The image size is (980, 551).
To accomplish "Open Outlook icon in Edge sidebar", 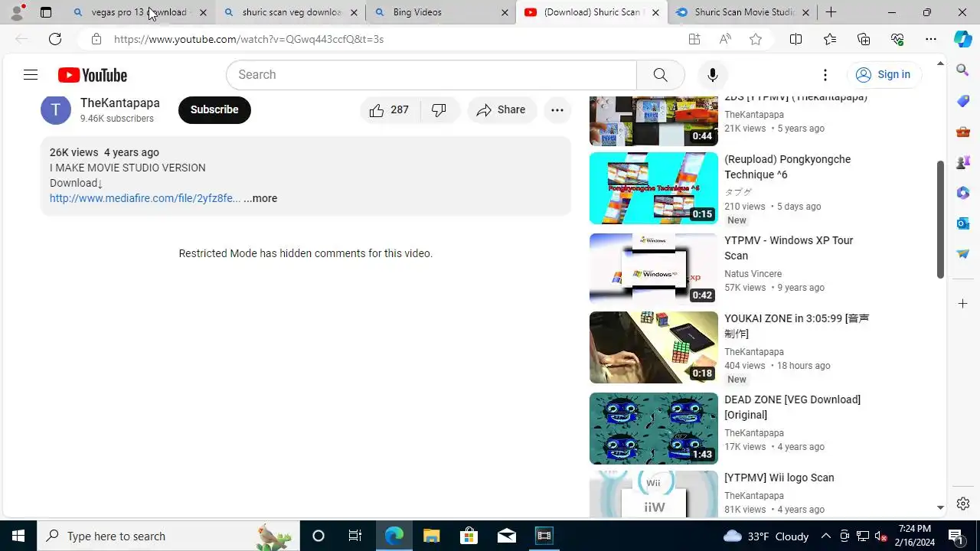I will [x=963, y=223].
